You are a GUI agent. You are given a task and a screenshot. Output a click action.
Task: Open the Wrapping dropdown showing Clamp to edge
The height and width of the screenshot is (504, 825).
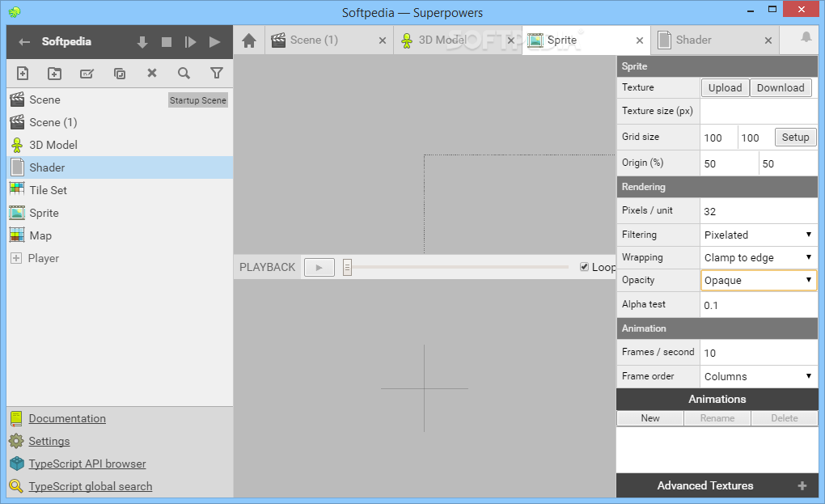point(758,257)
